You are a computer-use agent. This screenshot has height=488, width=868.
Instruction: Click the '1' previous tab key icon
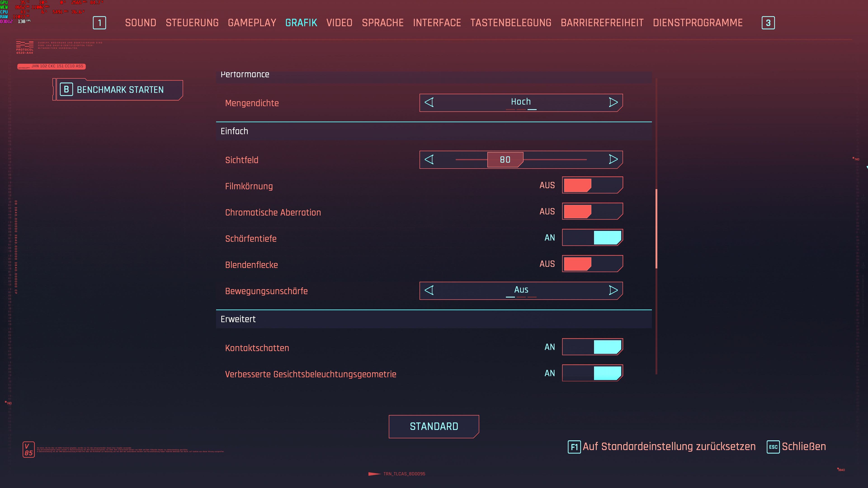(99, 23)
